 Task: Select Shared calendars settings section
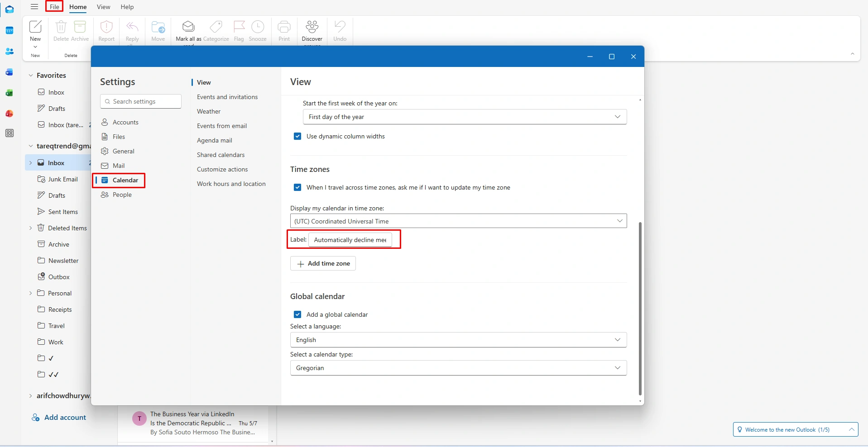click(221, 155)
